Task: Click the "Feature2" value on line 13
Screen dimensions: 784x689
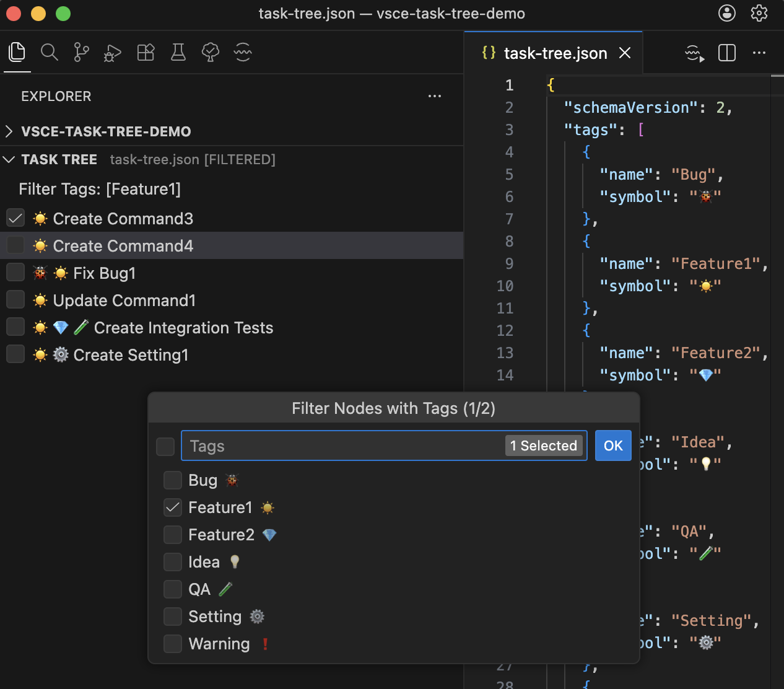Action: tap(716, 353)
